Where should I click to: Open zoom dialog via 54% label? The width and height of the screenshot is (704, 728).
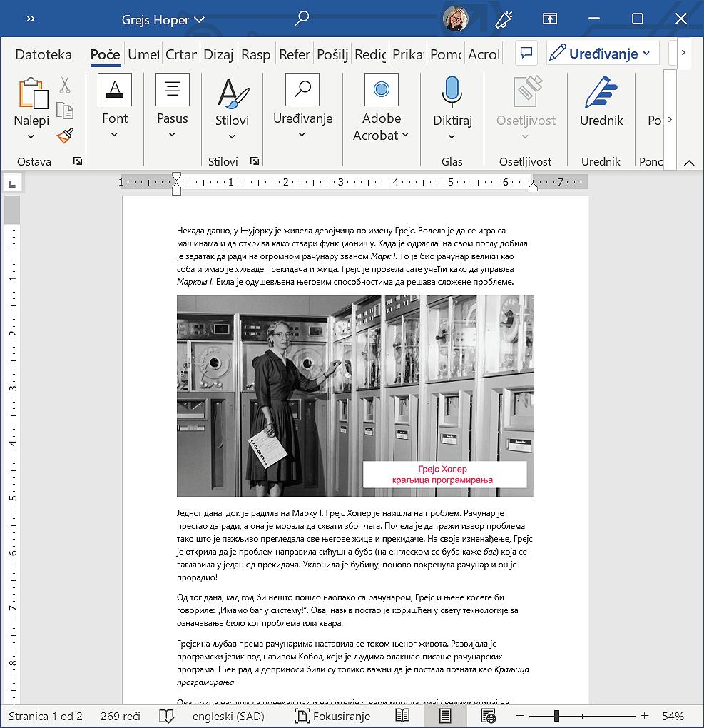click(673, 717)
